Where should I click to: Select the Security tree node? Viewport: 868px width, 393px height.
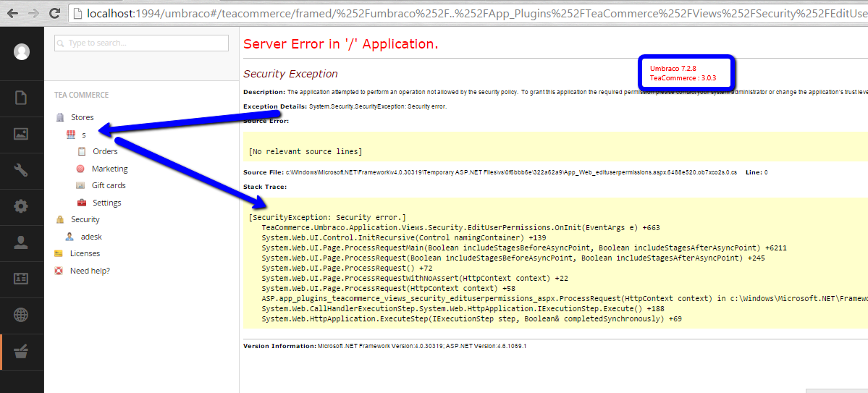click(85, 219)
